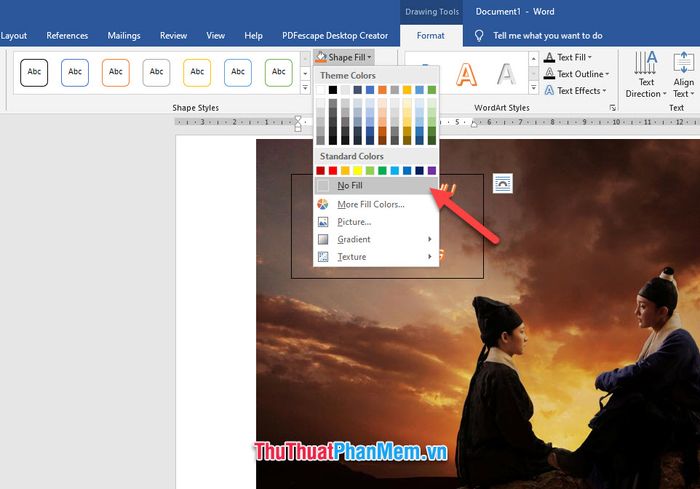The height and width of the screenshot is (489, 700).
Task: Open the Help tab
Action: coord(253,35)
